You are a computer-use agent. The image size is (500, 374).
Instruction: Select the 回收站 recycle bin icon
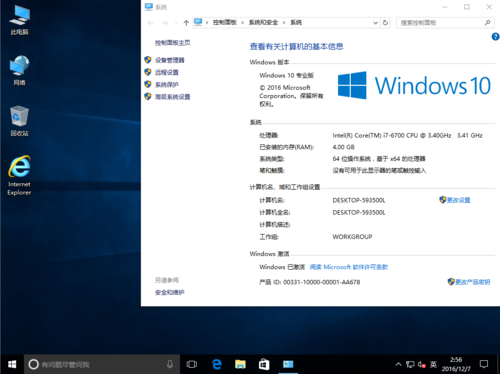[x=19, y=121]
